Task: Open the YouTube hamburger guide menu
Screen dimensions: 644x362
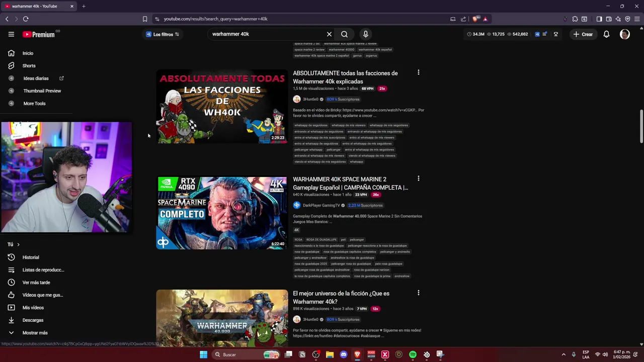Action: click(x=11, y=34)
